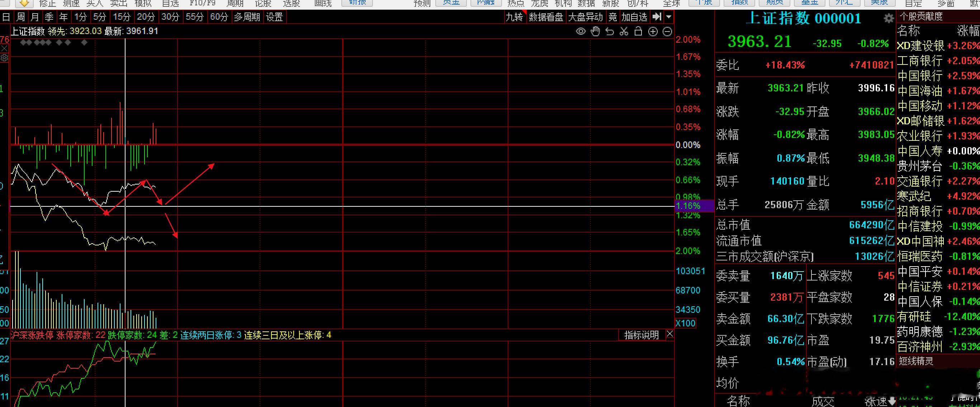Switch to the 年 period tab
This screenshot has height=407, width=980.
[x=63, y=17]
